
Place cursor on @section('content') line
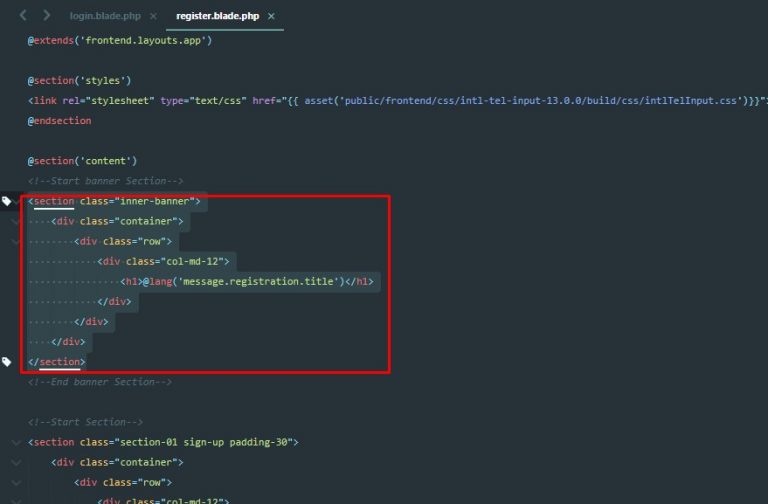click(82, 161)
